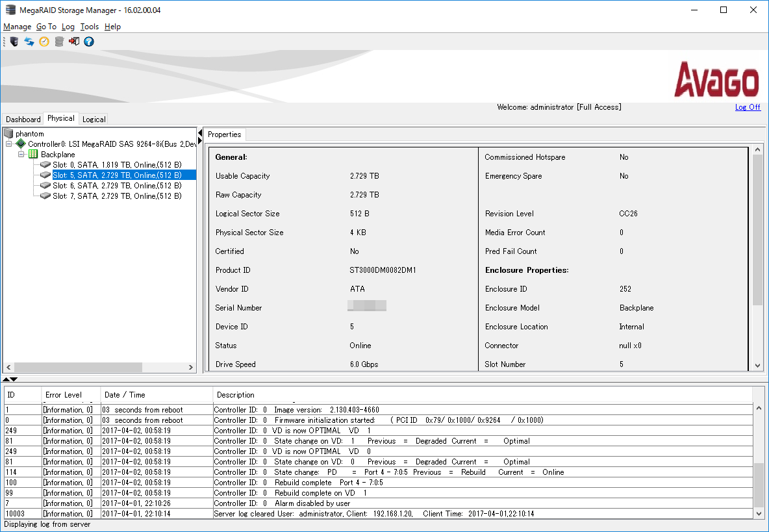Select the Slot 0 drive icon
The image size is (769, 532).
(45, 165)
